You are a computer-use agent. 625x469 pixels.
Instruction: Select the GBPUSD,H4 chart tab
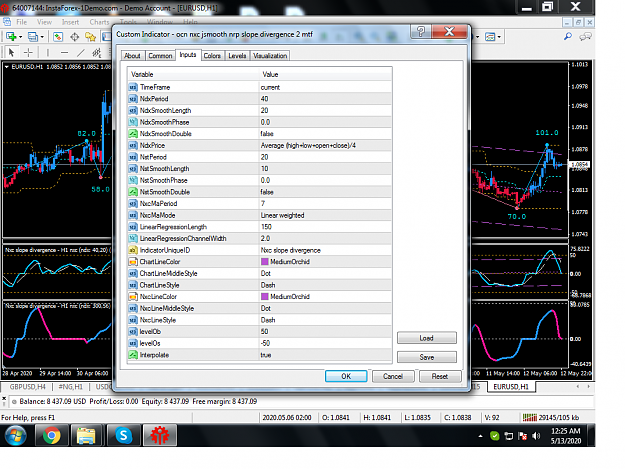pos(28,387)
